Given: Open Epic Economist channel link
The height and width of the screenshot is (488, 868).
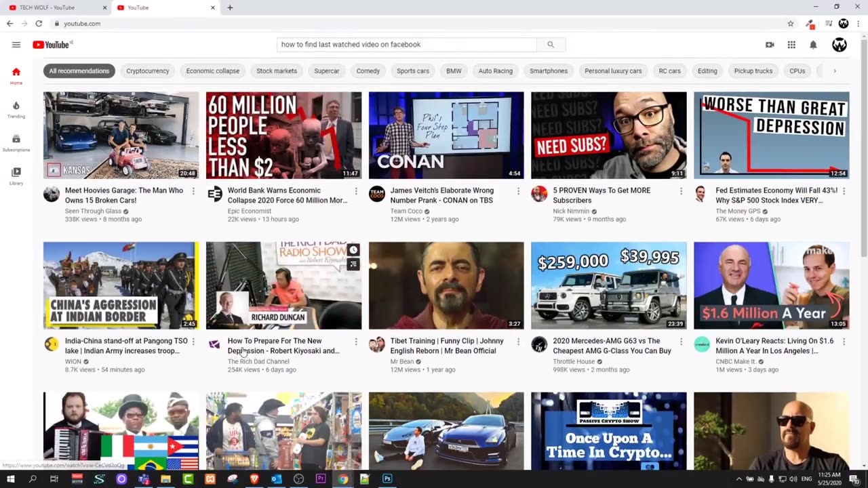Looking at the screenshot, I should click(249, 211).
